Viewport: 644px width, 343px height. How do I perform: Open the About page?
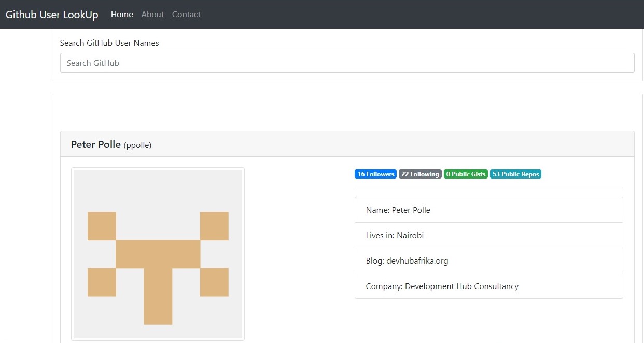pyautogui.click(x=152, y=15)
